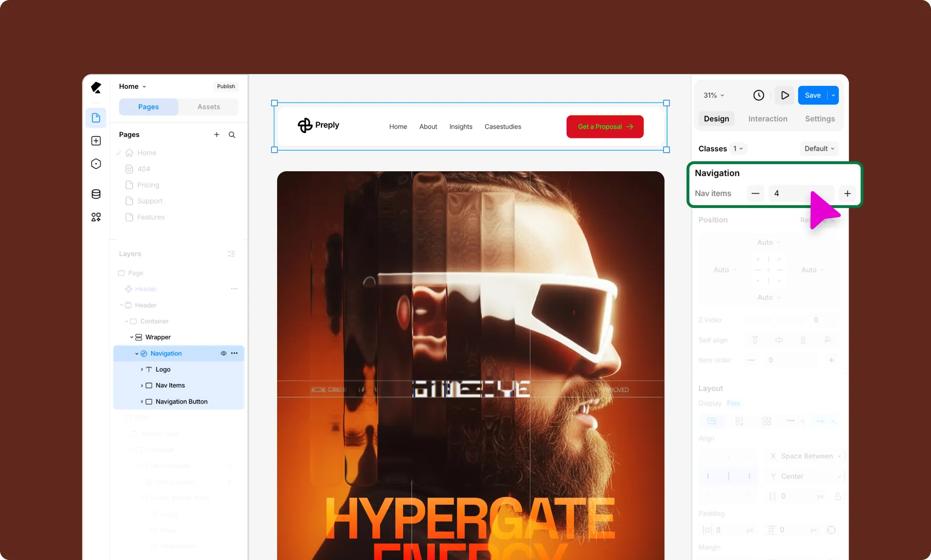This screenshot has width=931, height=560.
Task: Collapse all layers icon in Layers header
Action: click(x=232, y=254)
